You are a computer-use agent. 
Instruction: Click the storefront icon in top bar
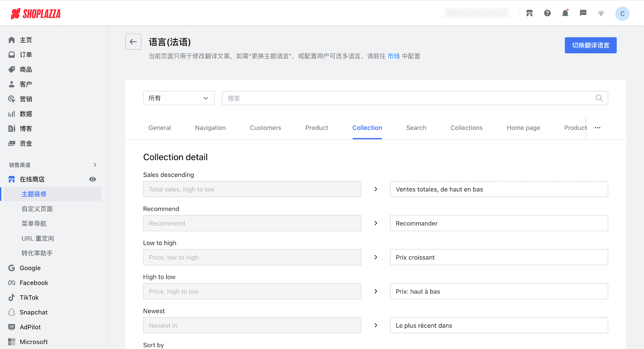529,13
